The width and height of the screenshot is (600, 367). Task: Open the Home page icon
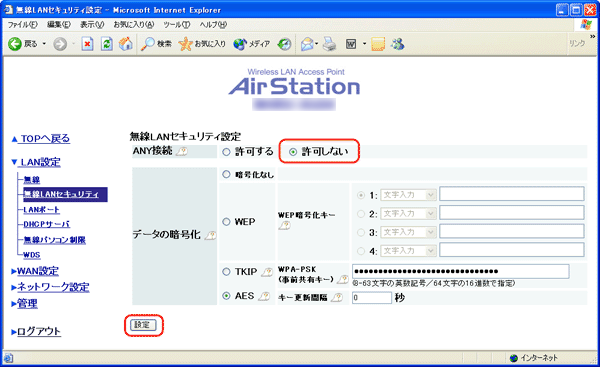(x=125, y=44)
